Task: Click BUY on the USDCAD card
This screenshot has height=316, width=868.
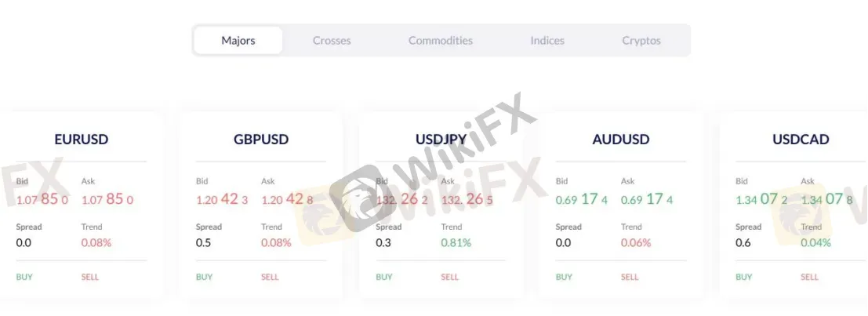Action: 744,277
